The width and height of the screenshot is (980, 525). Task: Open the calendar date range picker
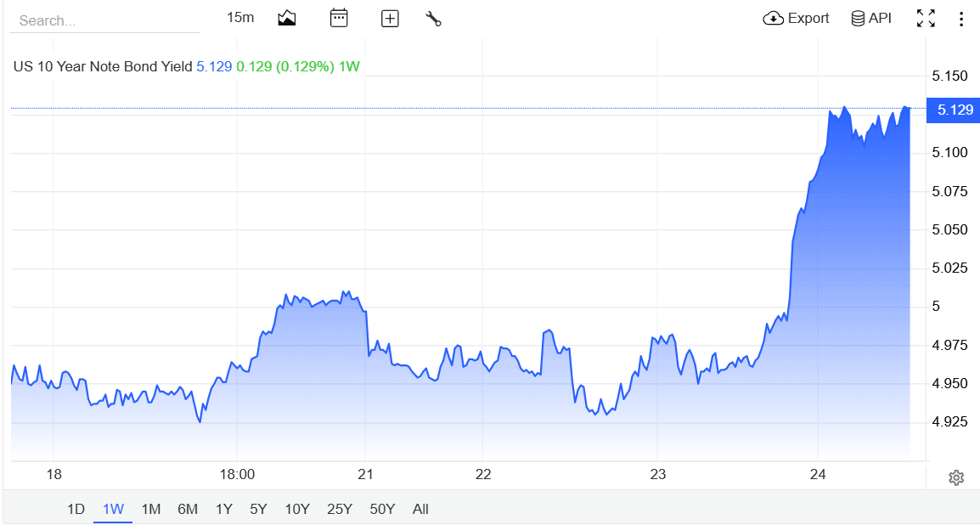339,18
